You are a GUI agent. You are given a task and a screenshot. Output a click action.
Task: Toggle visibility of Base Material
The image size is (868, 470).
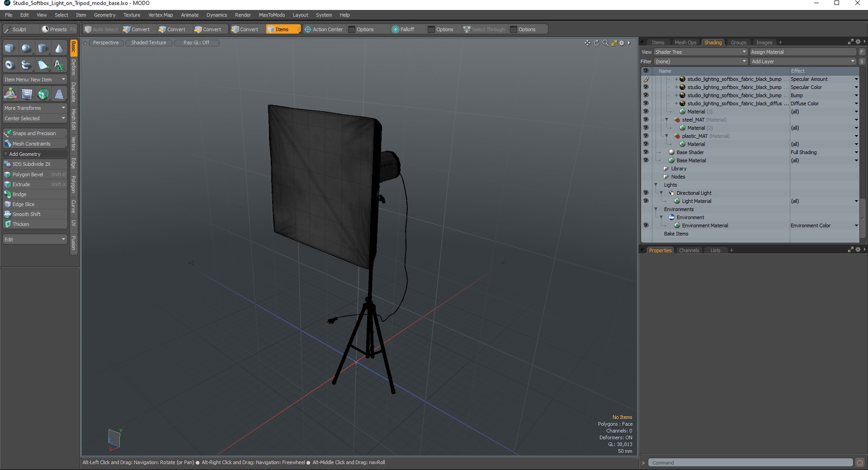(646, 160)
